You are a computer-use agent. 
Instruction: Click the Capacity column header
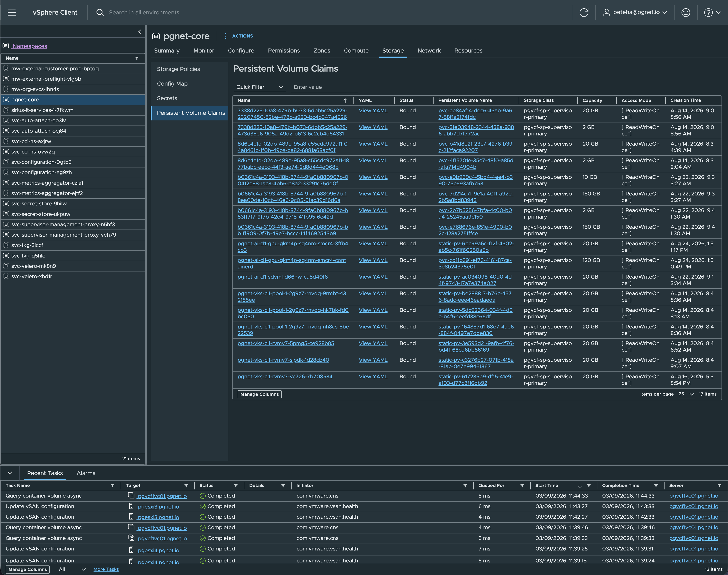point(592,100)
